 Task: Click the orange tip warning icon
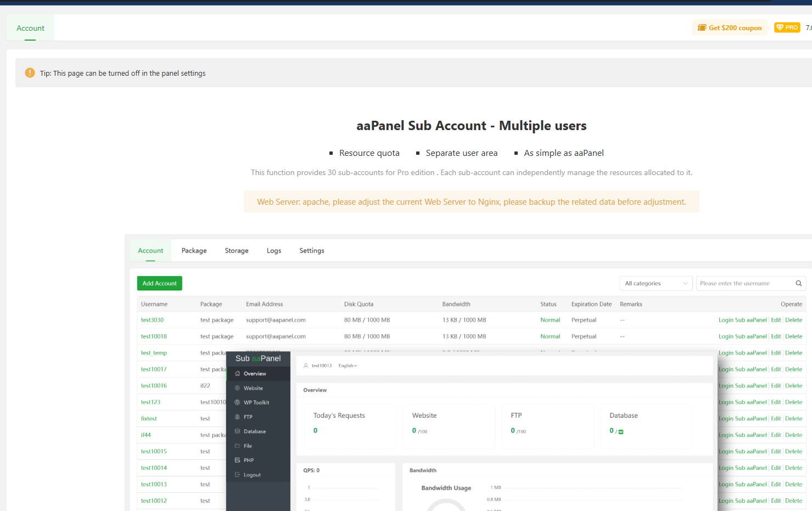30,73
